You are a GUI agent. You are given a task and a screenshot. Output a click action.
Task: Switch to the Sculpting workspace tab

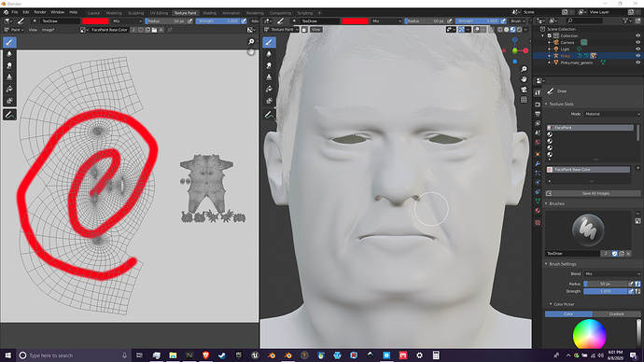click(135, 13)
